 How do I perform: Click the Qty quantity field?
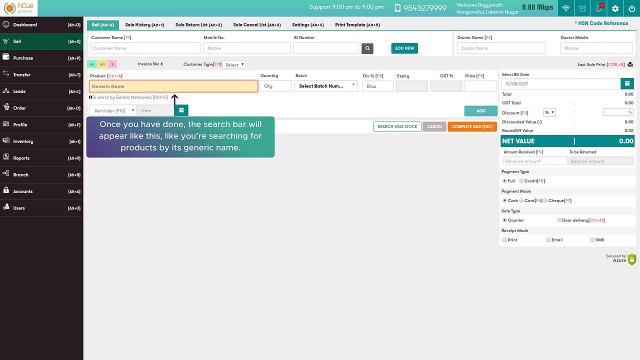pos(276,86)
